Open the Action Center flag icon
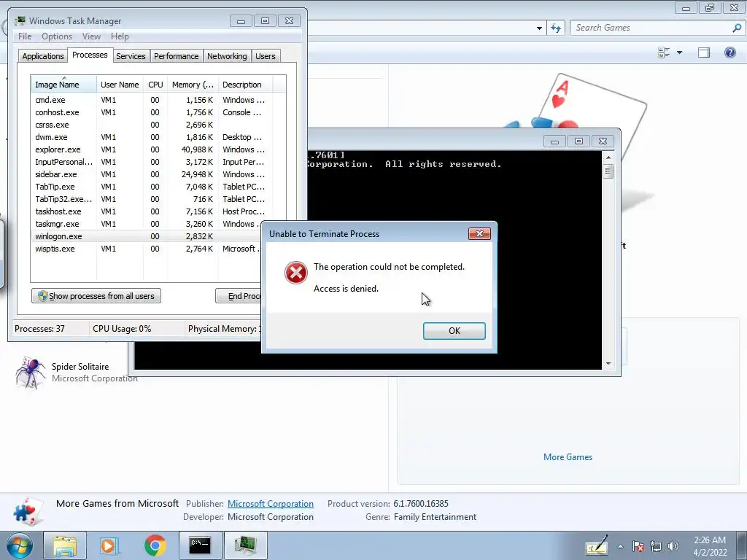Screen dimensions: 747x560 tap(638, 546)
